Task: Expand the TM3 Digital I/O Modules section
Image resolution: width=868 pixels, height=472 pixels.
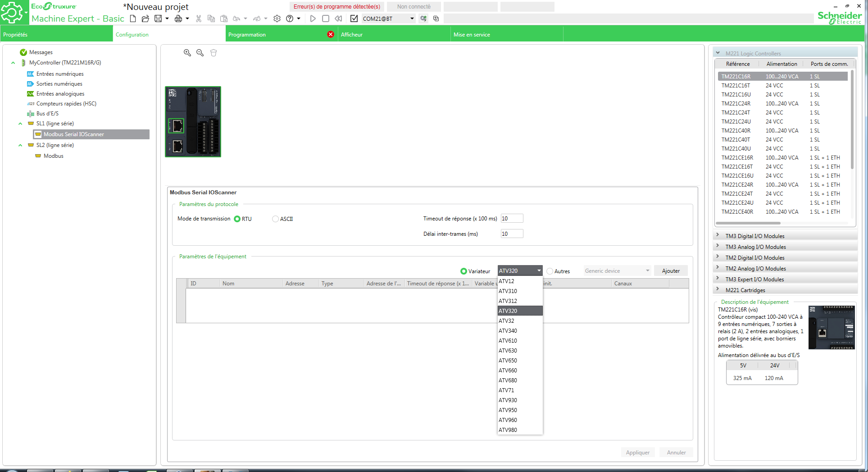Action: point(754,236)
